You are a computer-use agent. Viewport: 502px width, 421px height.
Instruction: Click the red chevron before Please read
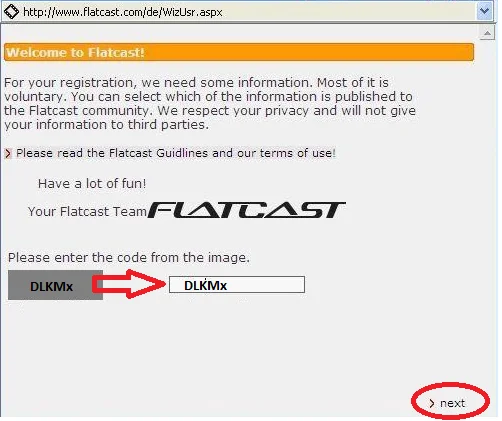8,153
